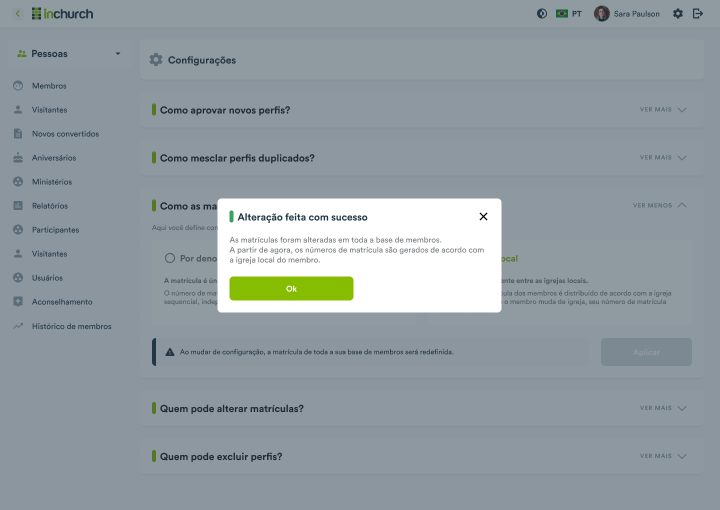Screen dimensions: 720x510
Task: Collapse the matrículas section with Ver menos
Action: tap(659, 205)
